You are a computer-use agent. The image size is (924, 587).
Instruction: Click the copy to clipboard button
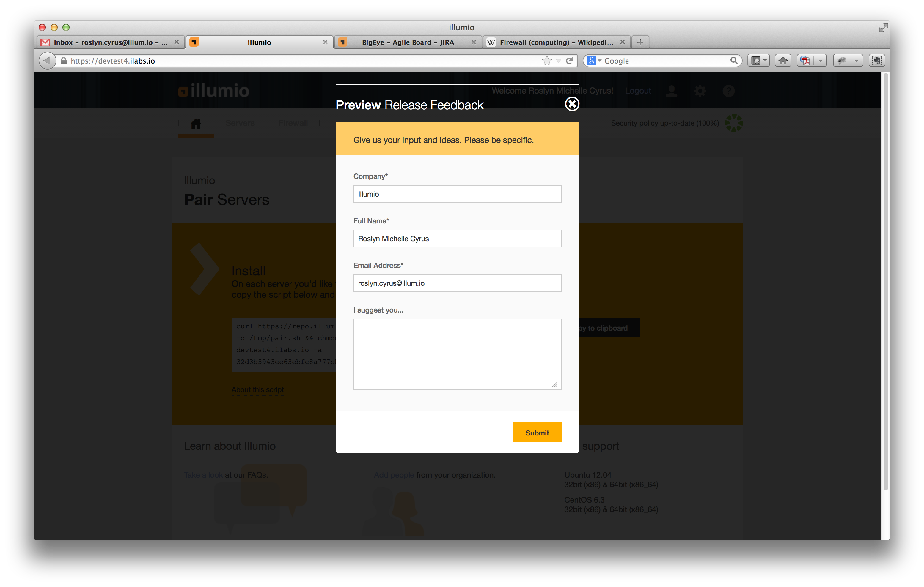[609, 328]
